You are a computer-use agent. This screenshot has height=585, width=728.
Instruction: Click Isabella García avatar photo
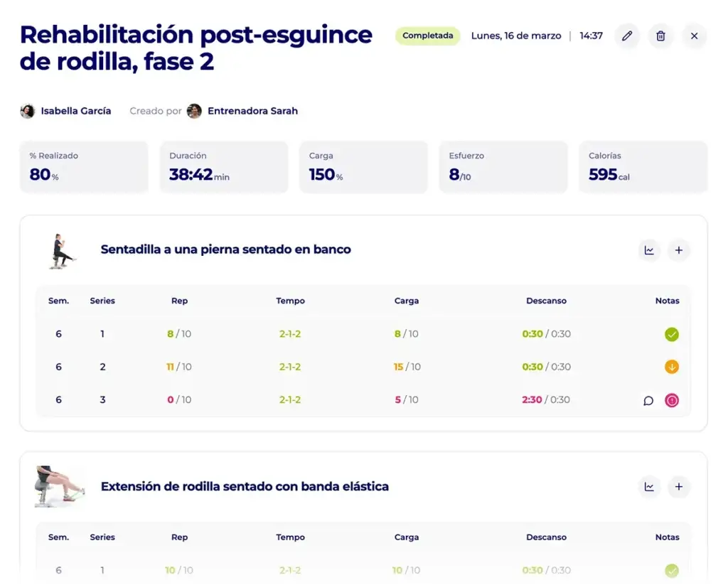coord(28,111)
